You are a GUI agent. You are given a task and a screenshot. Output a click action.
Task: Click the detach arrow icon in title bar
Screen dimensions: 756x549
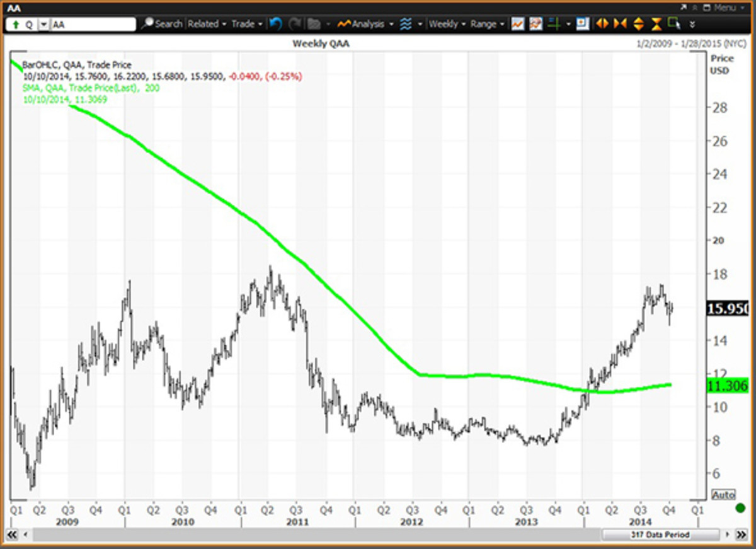[684, 7]
